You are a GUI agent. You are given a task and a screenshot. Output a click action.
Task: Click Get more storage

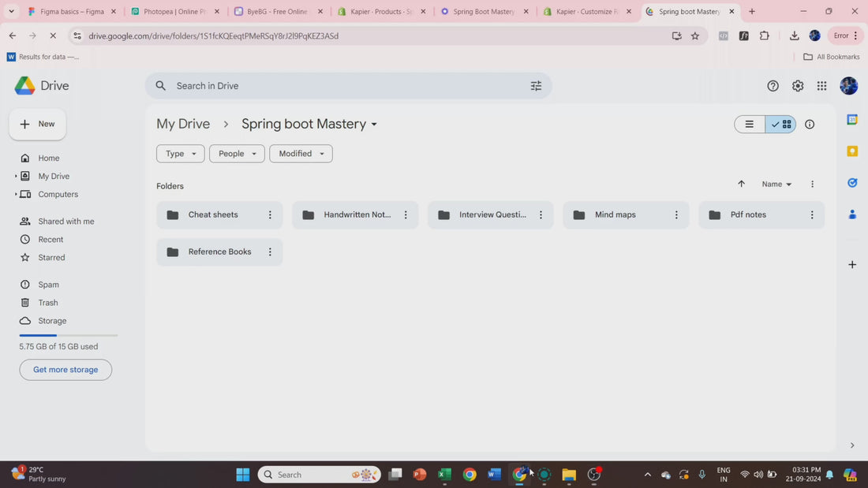coord(65,370)
